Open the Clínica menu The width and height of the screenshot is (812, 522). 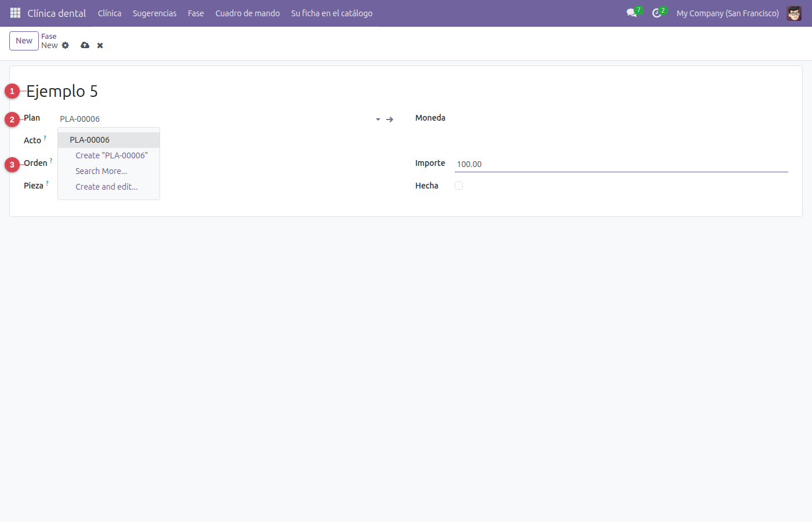[x=110, y=13]
